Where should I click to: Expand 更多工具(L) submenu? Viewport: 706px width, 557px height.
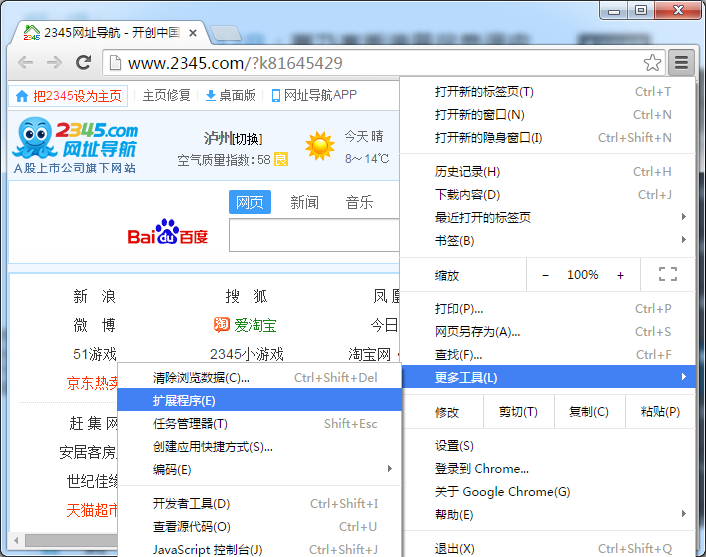pyautogui.click(x=548, y=377)
